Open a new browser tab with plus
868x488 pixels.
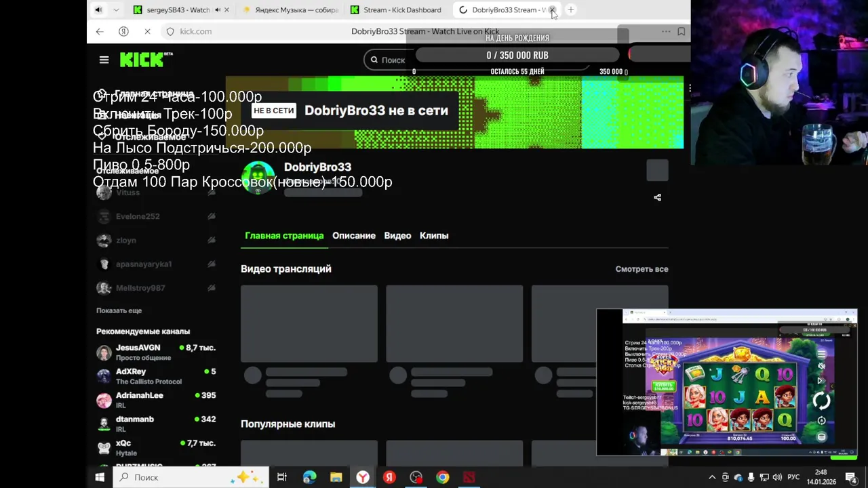coord(571,9)
